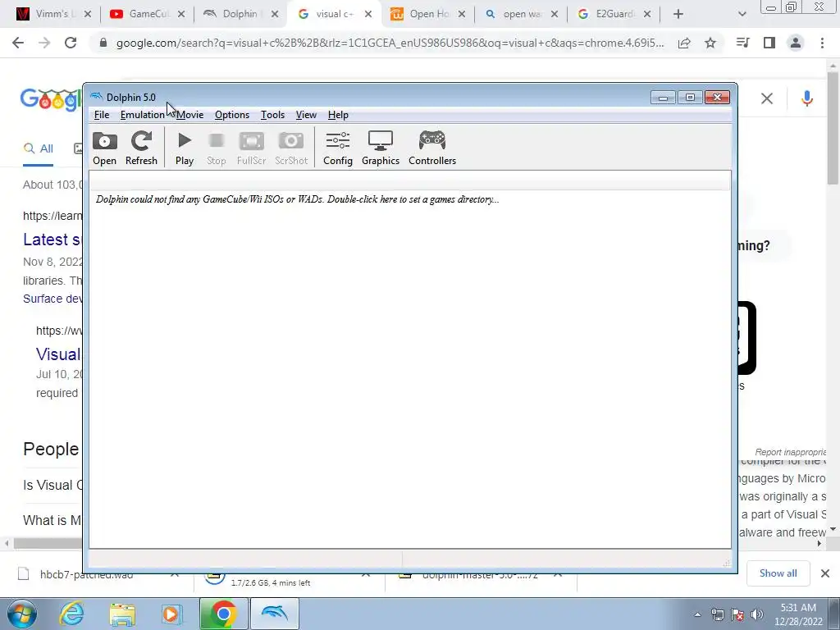
Task: Click the taskbar clock showing 5:31 AM
Action: (798, 614)
